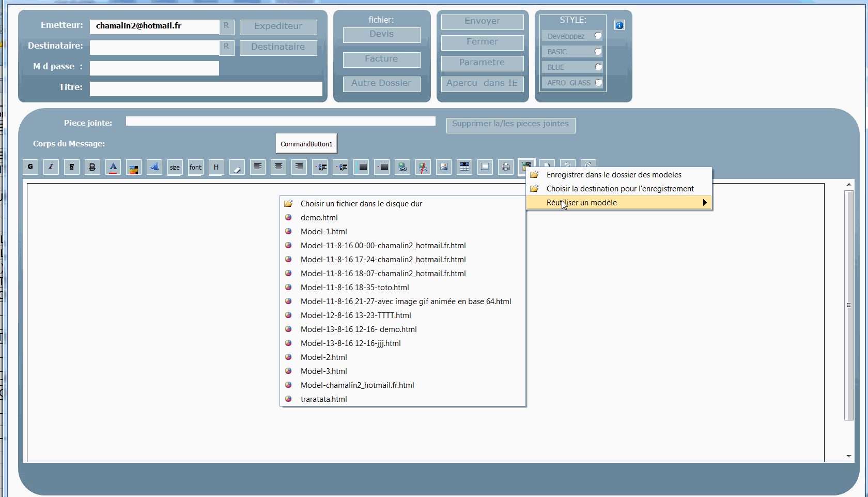This screenshot has height=497, width=868.
Task: Click the Envoyer button
Action: coord(483,22)
